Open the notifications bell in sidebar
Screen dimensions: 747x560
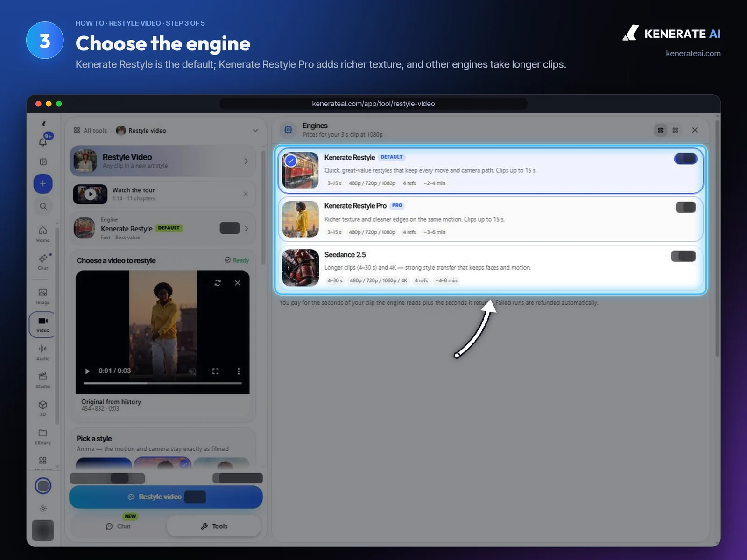(x=43, y=141)
